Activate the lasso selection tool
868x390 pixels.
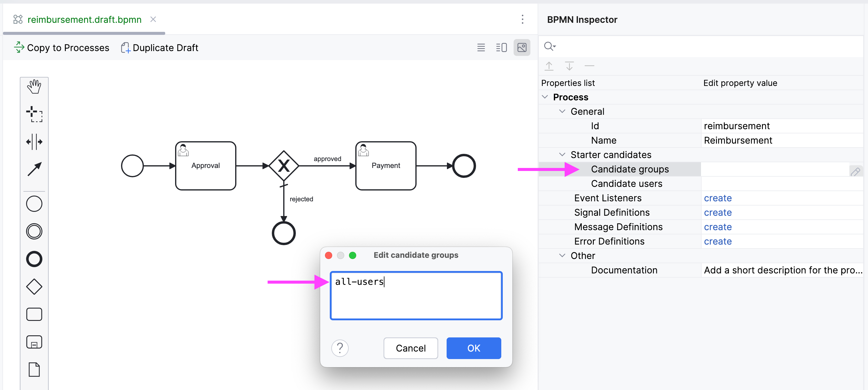coord(34,114)
